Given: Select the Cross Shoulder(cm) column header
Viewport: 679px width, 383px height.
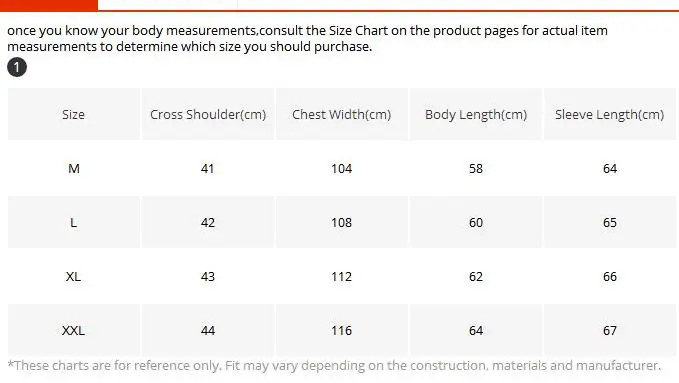Looking at the screenshot, I should [x=208, y=114].
